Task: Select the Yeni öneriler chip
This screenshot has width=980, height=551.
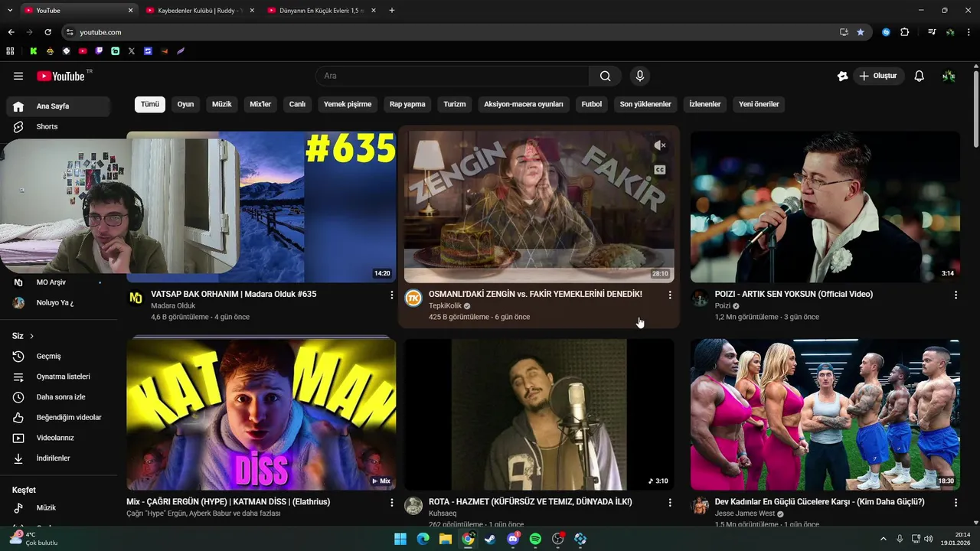Action: [x=759, y=104]
